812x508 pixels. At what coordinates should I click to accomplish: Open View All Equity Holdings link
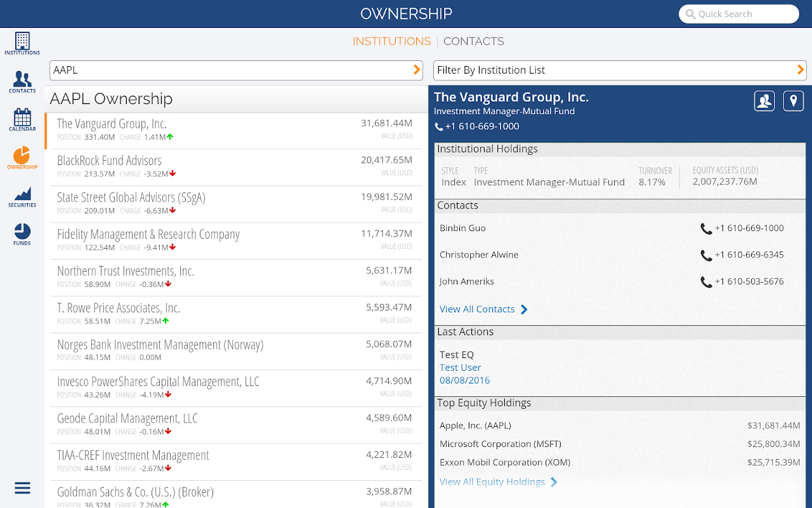(492, 482)
